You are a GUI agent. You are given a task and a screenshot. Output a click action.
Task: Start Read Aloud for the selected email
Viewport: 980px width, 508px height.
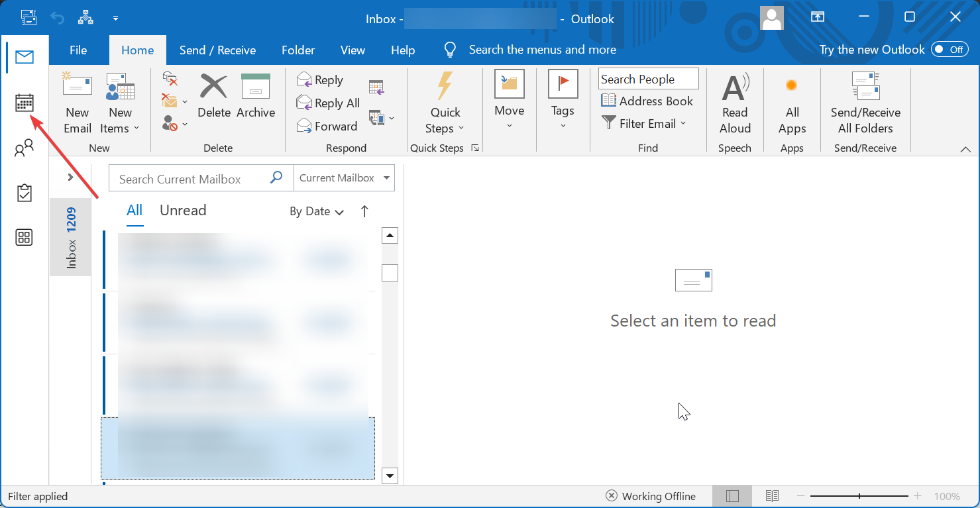(735, 103)
